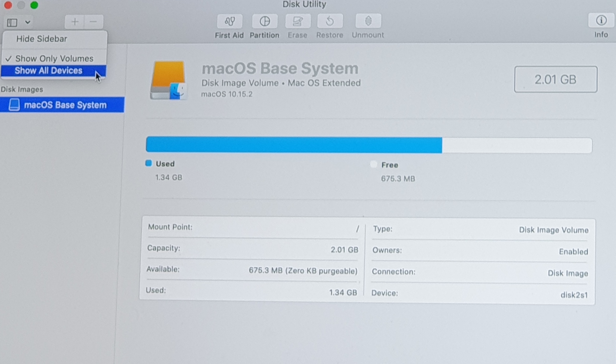Viewport: 616px width, 364px height.
Task: Click the macOS Base System disk icon
Action: [168, 80]
